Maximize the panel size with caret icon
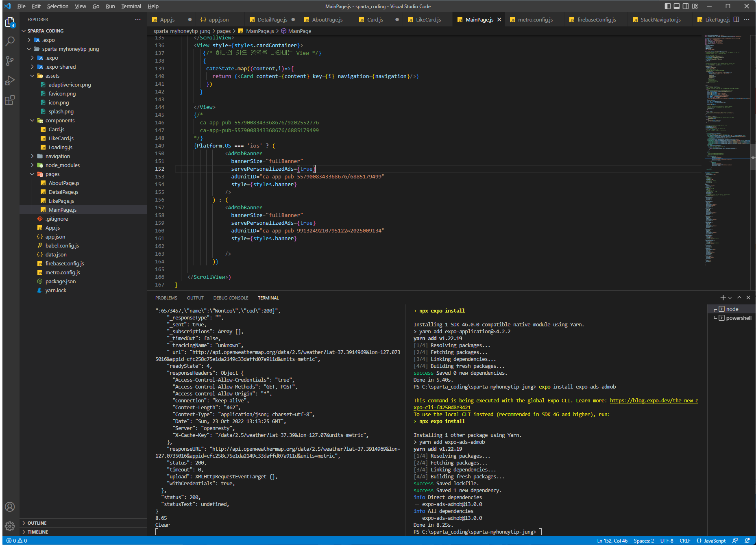 pyautogui.click(x=739, y=298)
